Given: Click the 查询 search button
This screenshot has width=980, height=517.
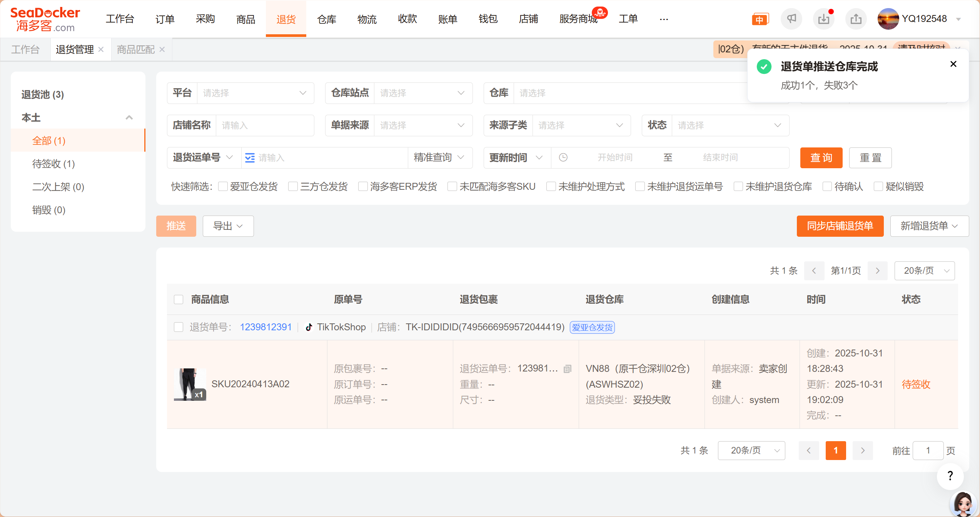Looking at the screenshot, I should click(x=821, y=158).
